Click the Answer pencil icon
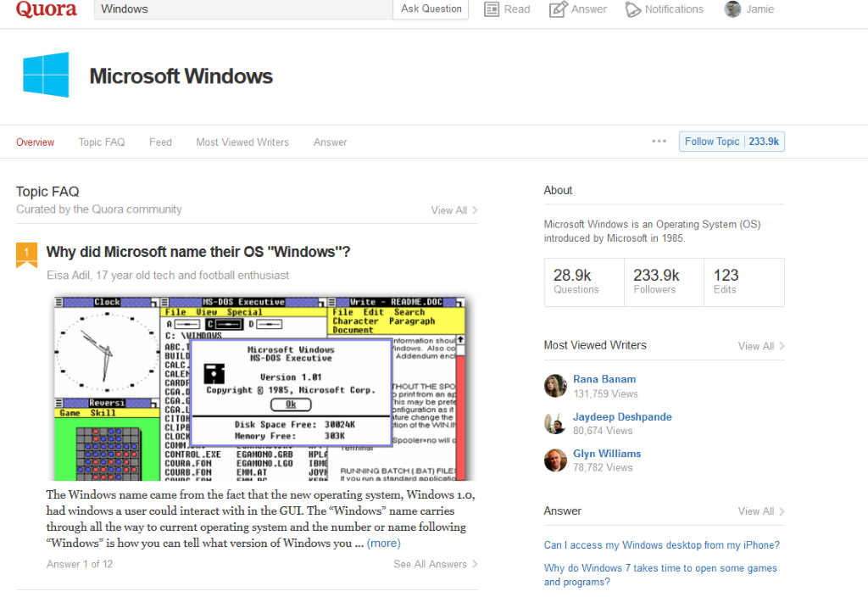The image size is (868, 597). click(558, 9)
